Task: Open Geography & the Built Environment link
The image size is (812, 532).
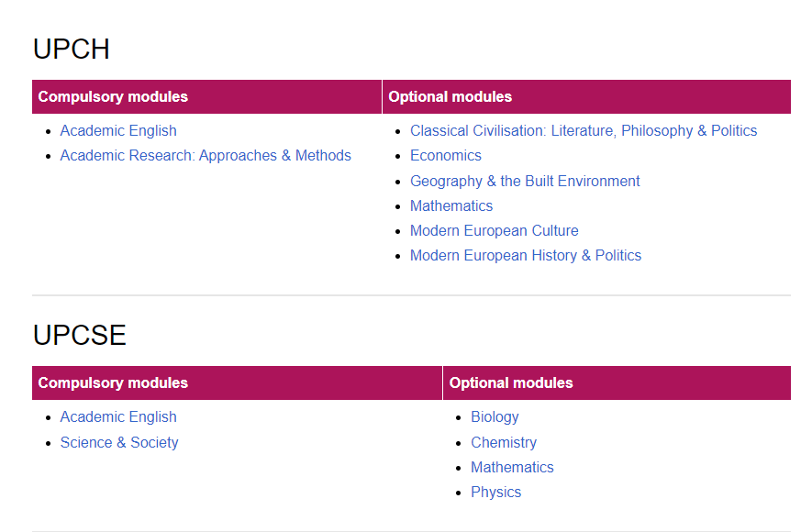Action: pyautogui.click(x=525, y=181)
